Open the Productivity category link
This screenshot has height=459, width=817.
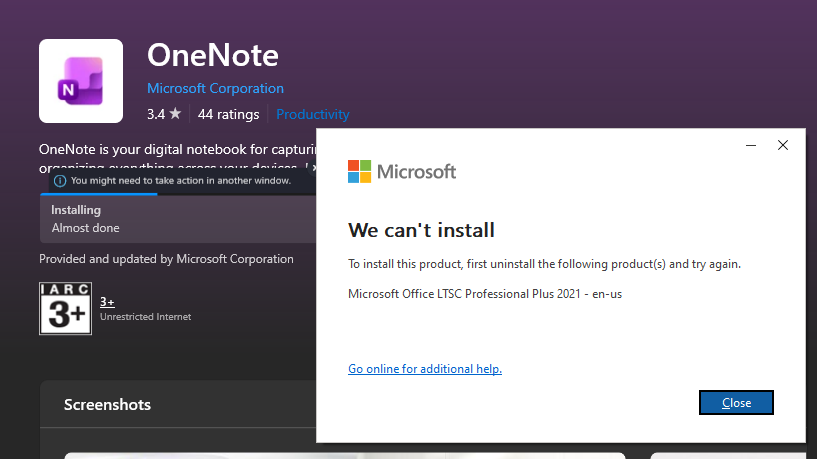pyautogui.click(x=313, y=114)
